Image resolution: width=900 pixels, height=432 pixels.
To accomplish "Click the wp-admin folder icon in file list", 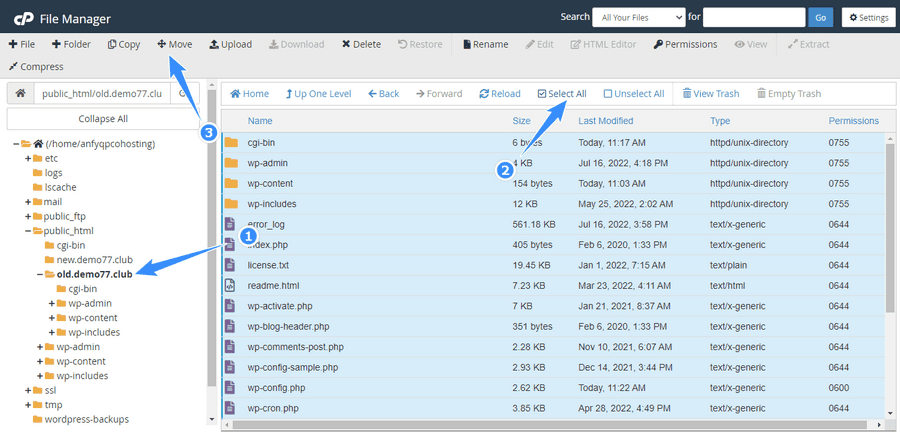I will 231,163.
